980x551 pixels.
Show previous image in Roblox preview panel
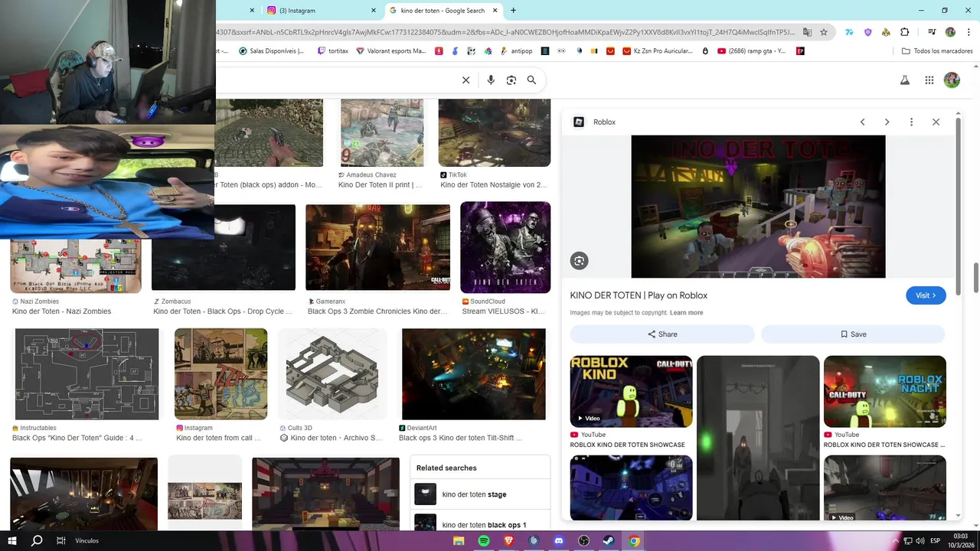[x=862, y=122]
